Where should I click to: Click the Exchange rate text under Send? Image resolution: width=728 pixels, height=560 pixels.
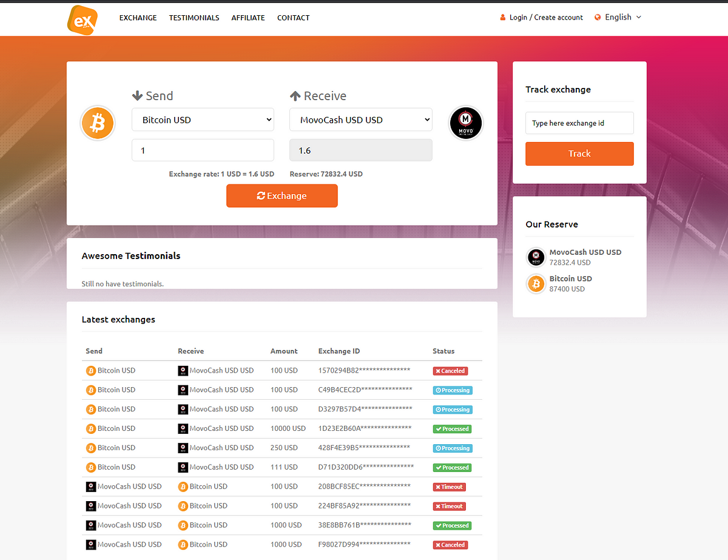point(221,174)
